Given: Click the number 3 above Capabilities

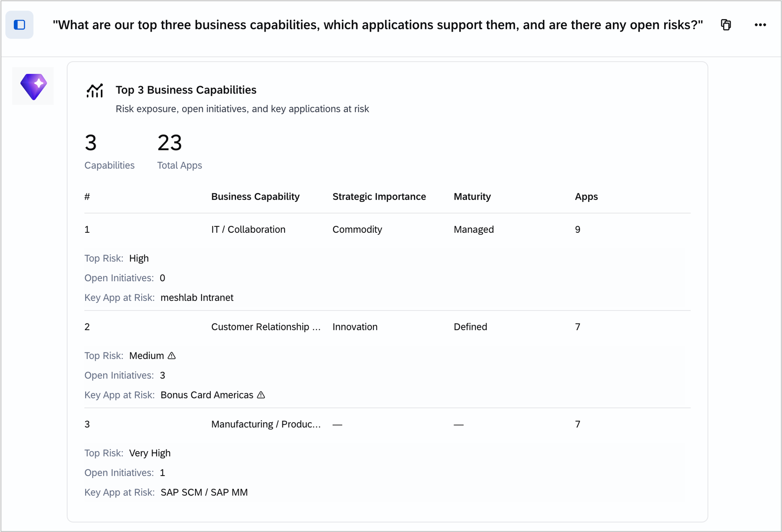Looking at the screenshot, I should tap(91, 143).
